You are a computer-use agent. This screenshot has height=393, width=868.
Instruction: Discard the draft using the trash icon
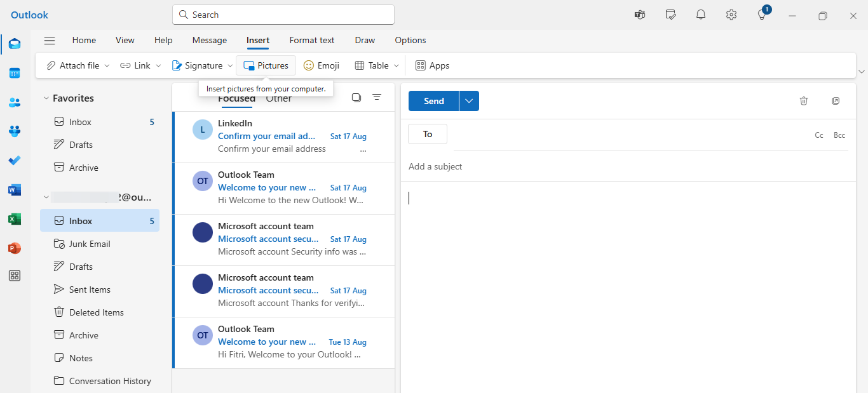tap(804, 101)
